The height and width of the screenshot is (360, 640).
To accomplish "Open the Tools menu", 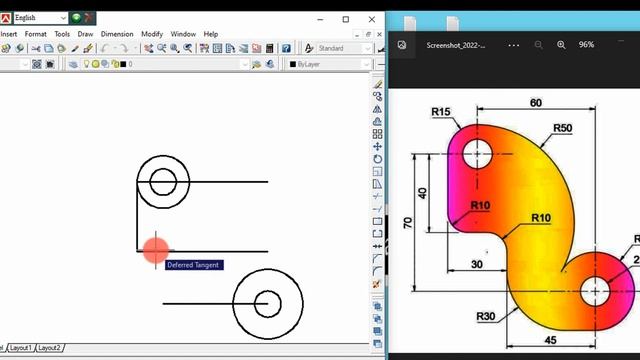I will tap(62, 34).
